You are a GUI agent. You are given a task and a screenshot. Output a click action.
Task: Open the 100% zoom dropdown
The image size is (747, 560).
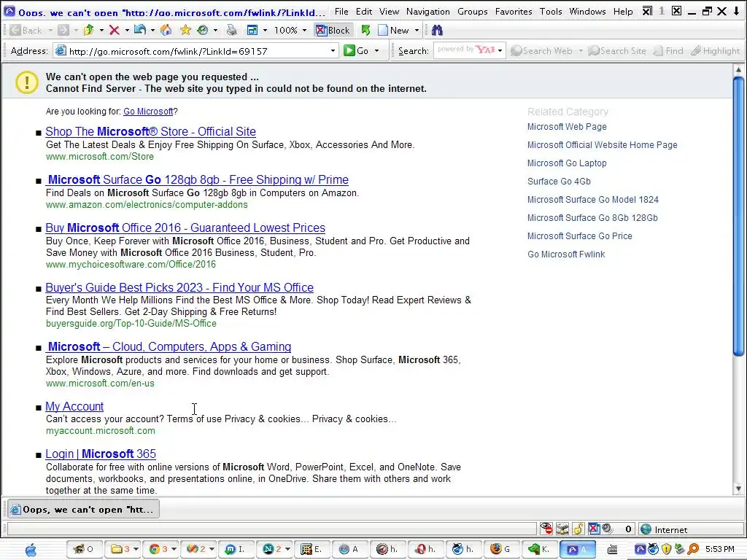304,31
